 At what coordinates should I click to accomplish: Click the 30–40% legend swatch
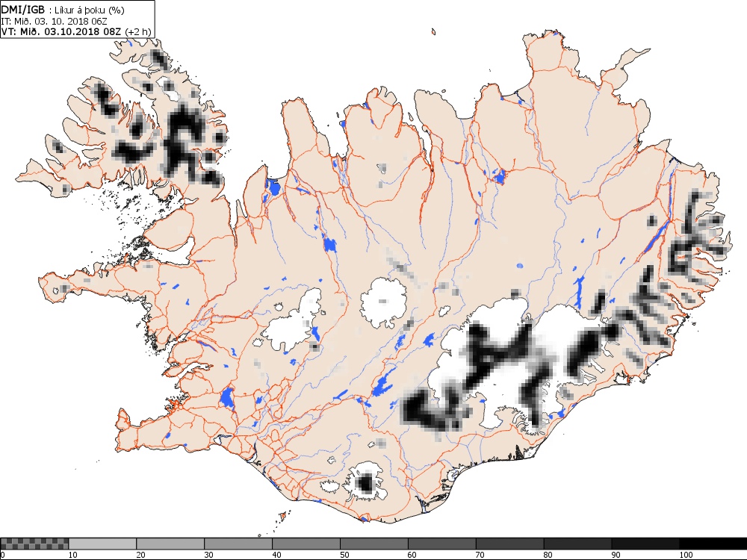pos(238,544)
